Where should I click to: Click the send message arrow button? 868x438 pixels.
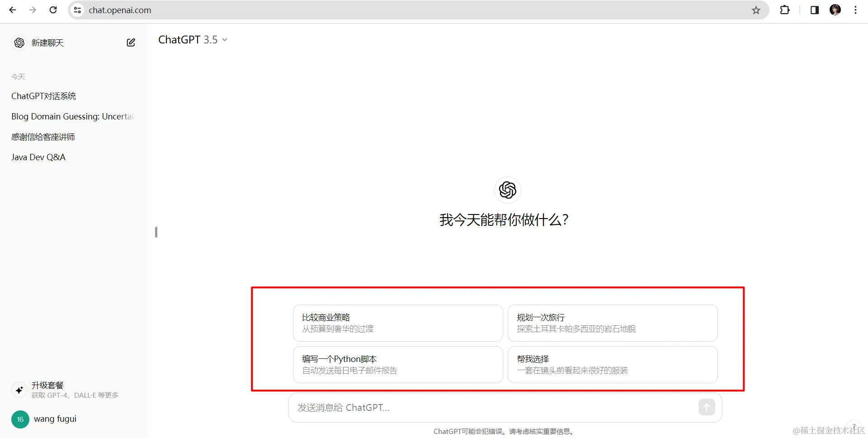coord(707,407)
